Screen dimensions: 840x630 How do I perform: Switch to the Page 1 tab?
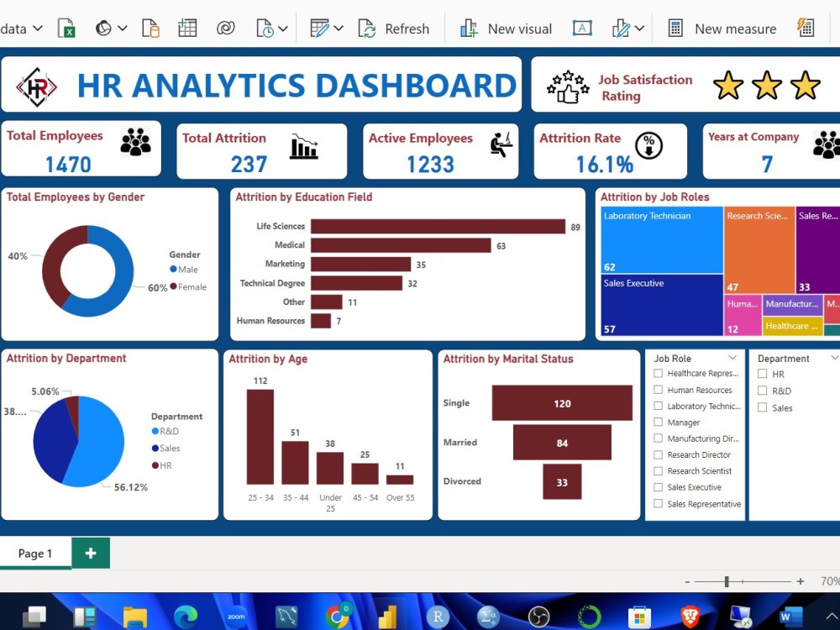34,553
